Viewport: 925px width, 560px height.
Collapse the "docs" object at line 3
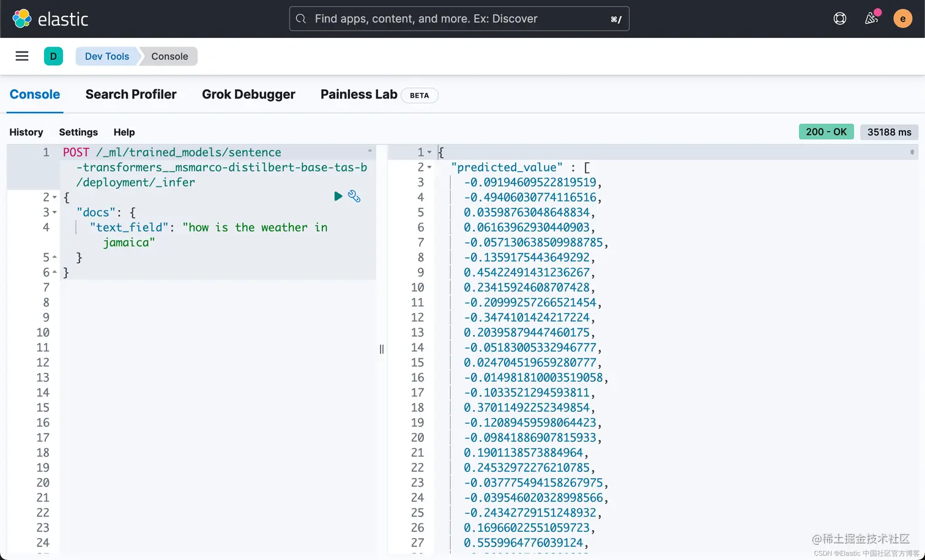54,213
